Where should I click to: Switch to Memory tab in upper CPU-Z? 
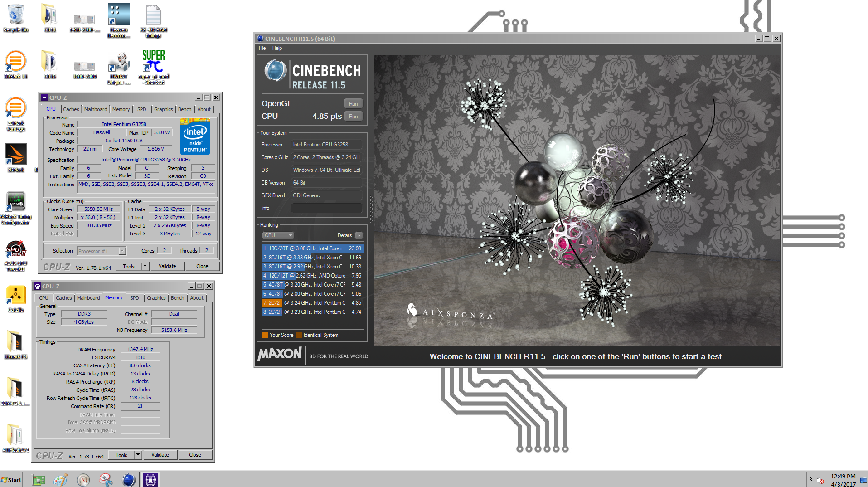[121, 109]
